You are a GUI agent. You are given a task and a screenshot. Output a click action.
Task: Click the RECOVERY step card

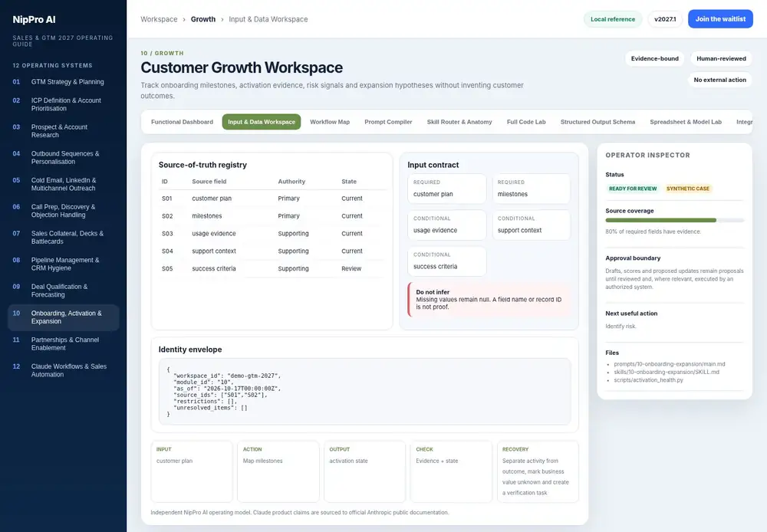pyautogui.click(x=538, y=472)
